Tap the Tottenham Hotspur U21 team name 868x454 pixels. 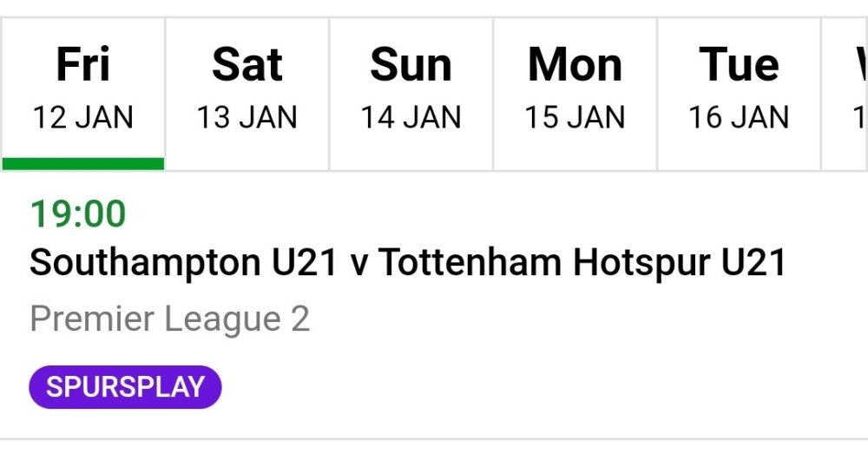pos(582,263)
